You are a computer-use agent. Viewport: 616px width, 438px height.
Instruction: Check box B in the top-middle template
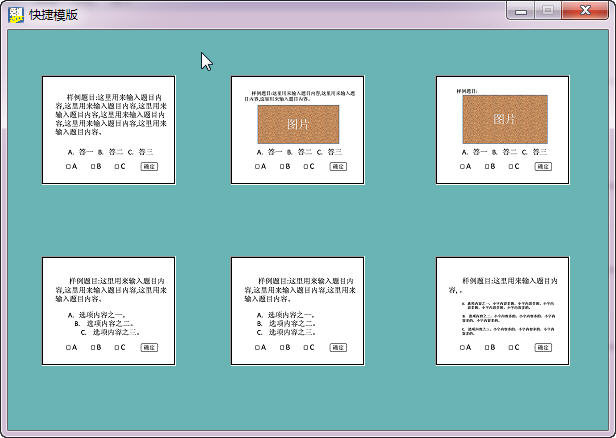pyautogui.click(x=281, y=166)
